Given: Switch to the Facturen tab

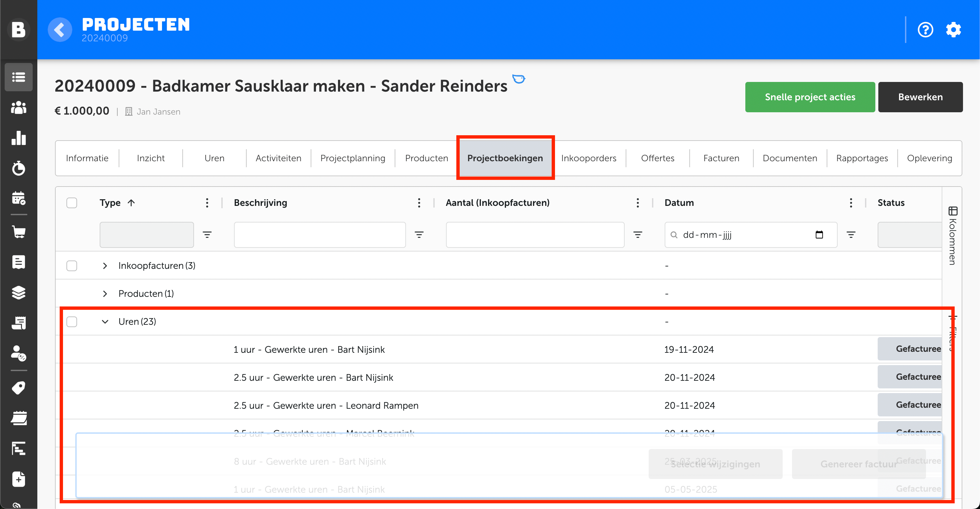Looking at the screenshot, I should pyautogui.click(x=721, y=158).
